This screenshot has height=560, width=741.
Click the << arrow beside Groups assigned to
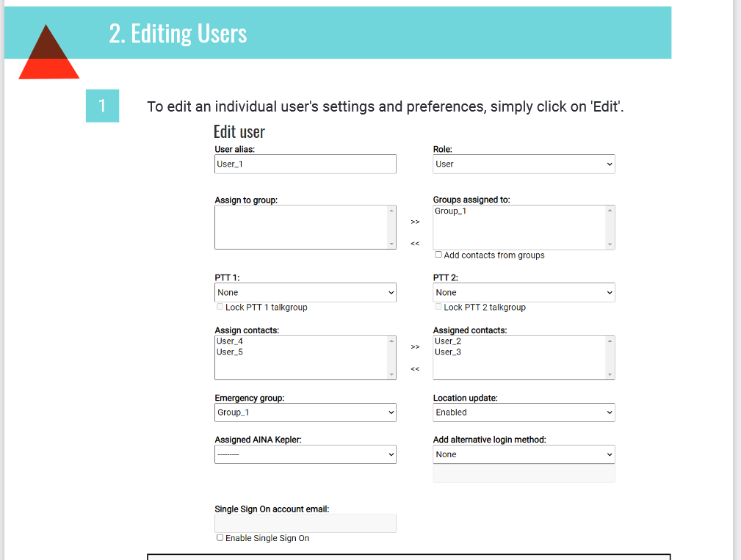point(415,244)
